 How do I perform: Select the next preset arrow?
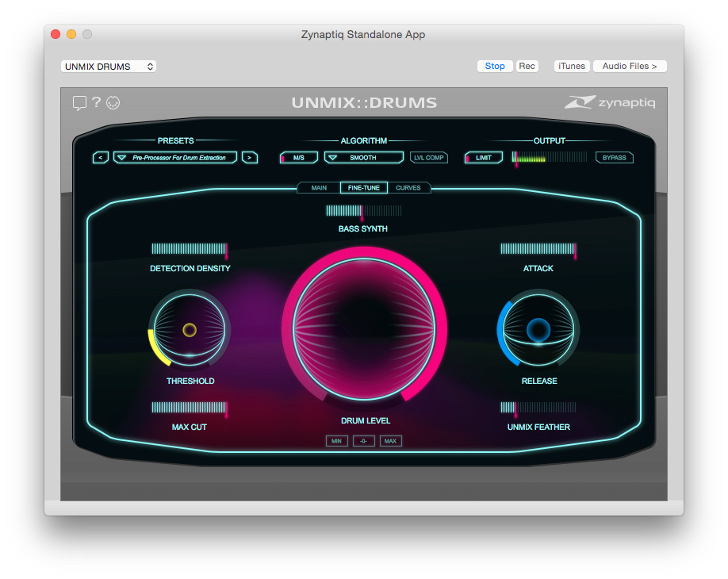[x=250, y=157]
